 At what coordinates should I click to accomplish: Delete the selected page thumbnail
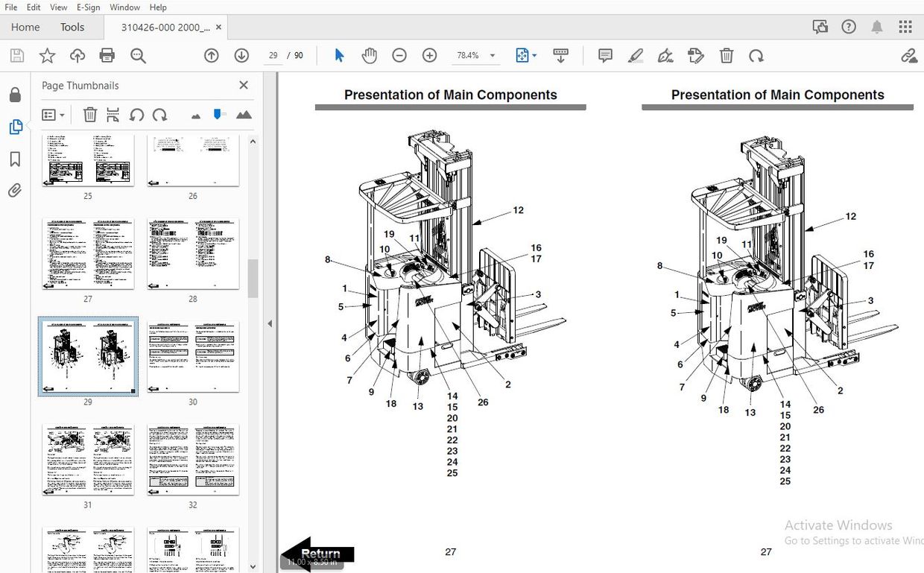click(89, 115)
